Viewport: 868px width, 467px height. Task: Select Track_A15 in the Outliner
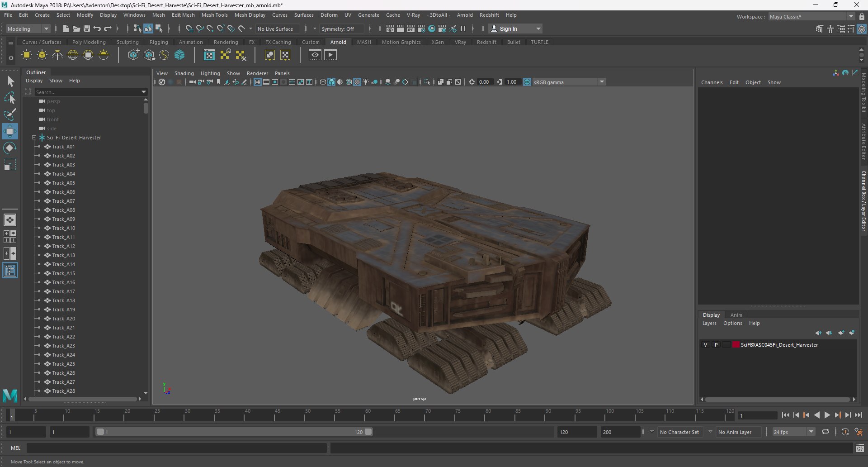(63, 273)
